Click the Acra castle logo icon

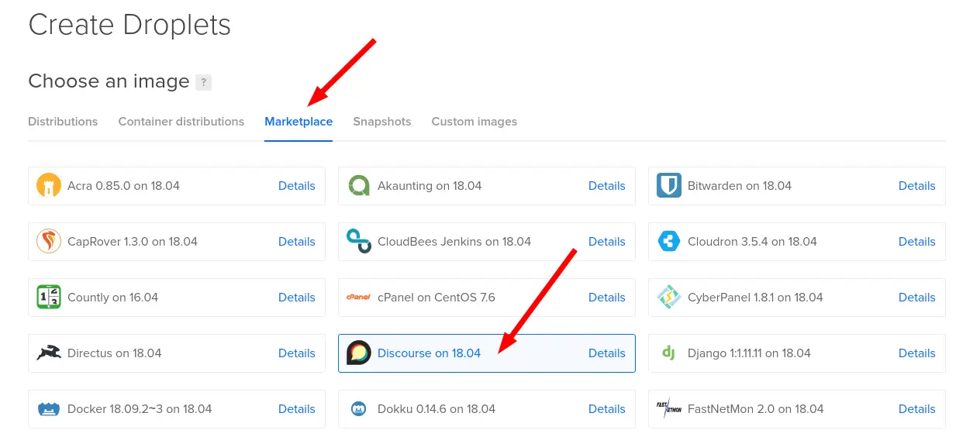(x=49, y=186)
